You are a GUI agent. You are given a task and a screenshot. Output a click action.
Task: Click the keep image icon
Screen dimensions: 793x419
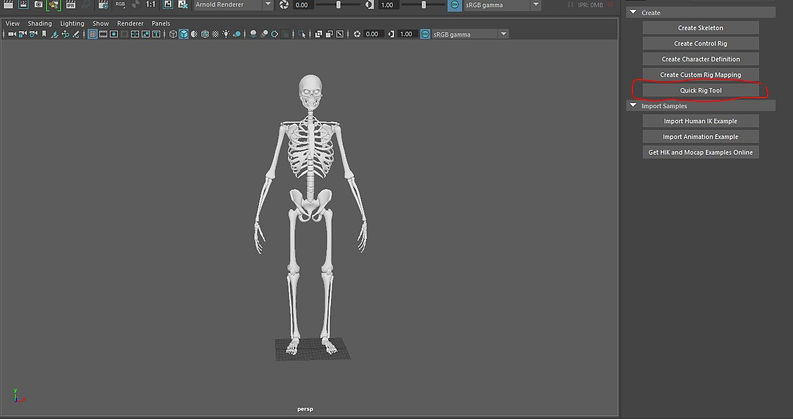[168, 5]
